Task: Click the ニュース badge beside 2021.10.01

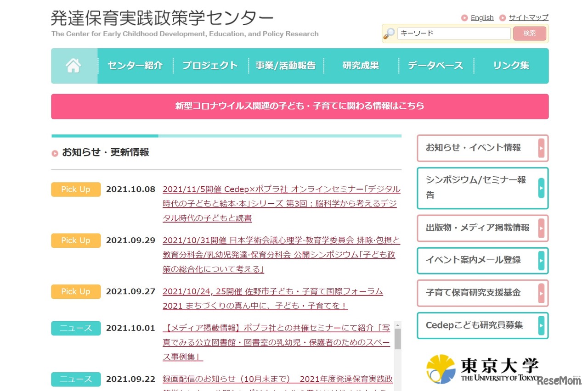Action: 75,328
